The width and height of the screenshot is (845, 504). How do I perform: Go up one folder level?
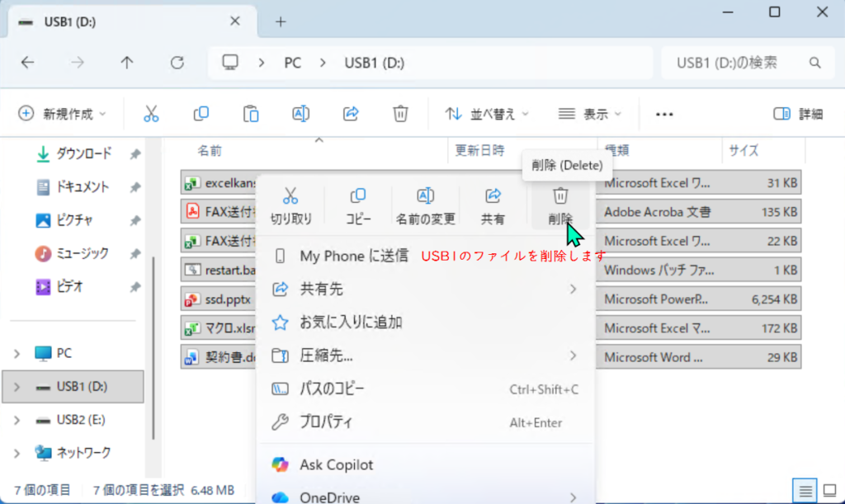tap(127, 63)
